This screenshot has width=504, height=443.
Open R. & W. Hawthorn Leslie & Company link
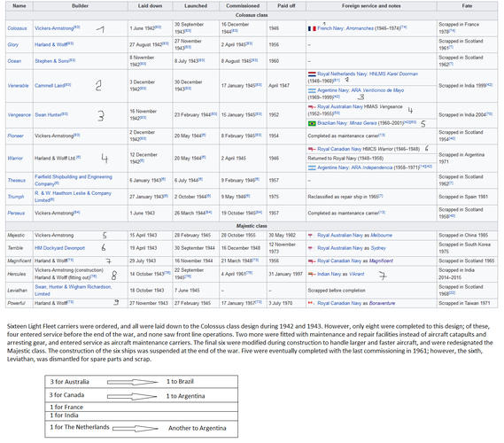point(73,197)
